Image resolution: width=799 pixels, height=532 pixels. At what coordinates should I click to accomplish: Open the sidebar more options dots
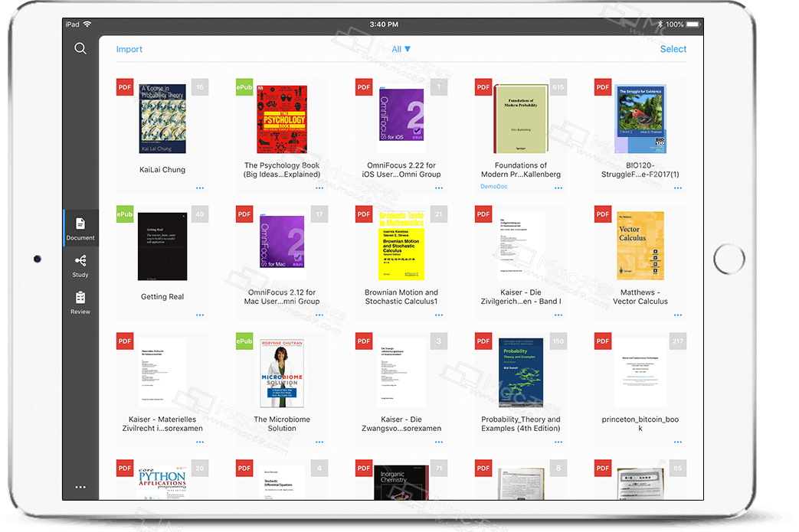pyautogui.click(x=80, y=487)
